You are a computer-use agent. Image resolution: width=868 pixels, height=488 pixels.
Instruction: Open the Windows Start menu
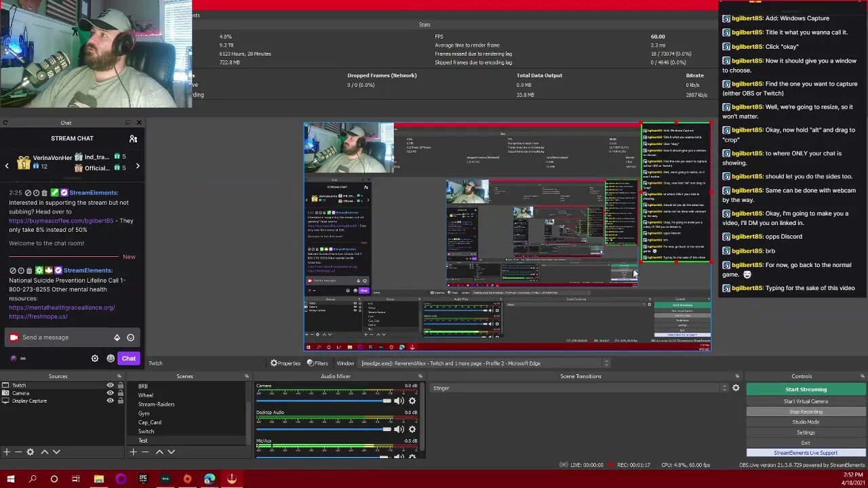coord(10,479)
